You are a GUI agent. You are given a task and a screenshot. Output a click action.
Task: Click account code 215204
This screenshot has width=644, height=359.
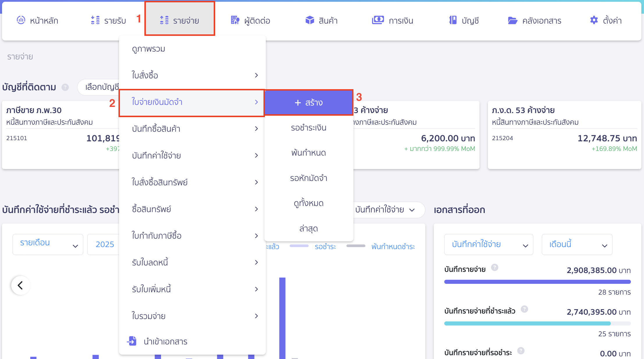point(503,138)
